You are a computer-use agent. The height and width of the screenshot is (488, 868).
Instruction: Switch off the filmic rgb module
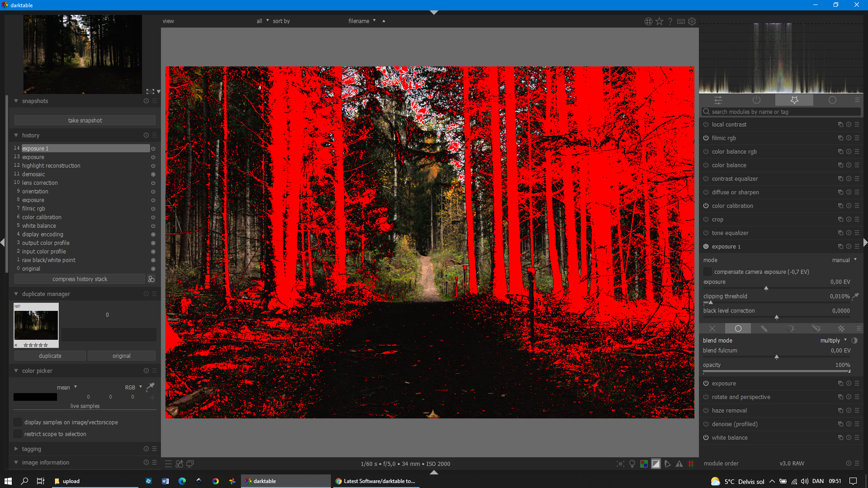click(706, 138)
